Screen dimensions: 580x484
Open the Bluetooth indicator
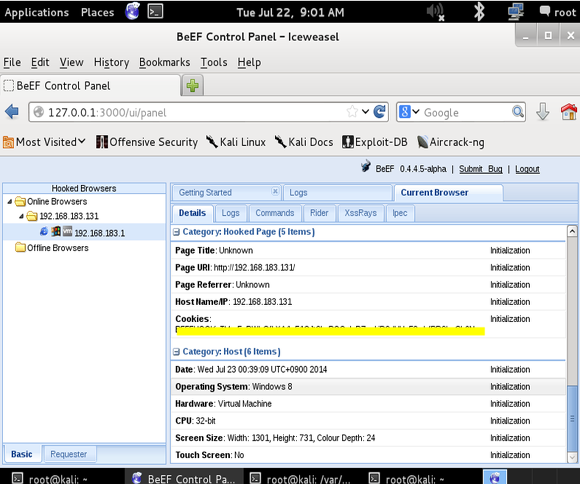(x=479, y=11)
